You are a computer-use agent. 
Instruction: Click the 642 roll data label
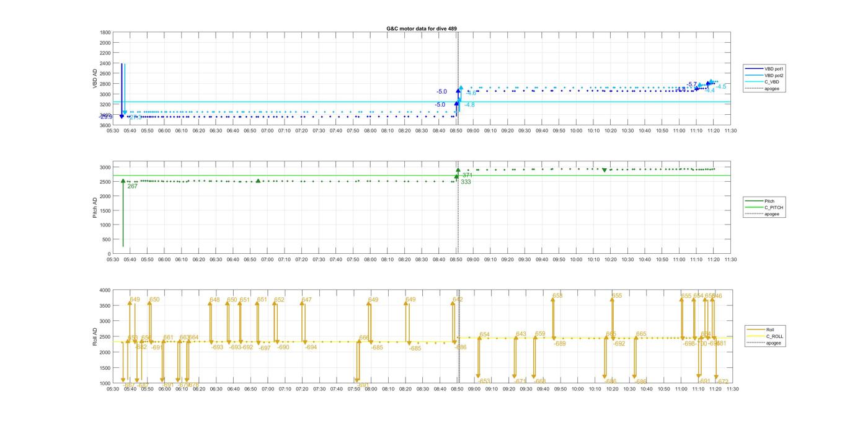458,299
